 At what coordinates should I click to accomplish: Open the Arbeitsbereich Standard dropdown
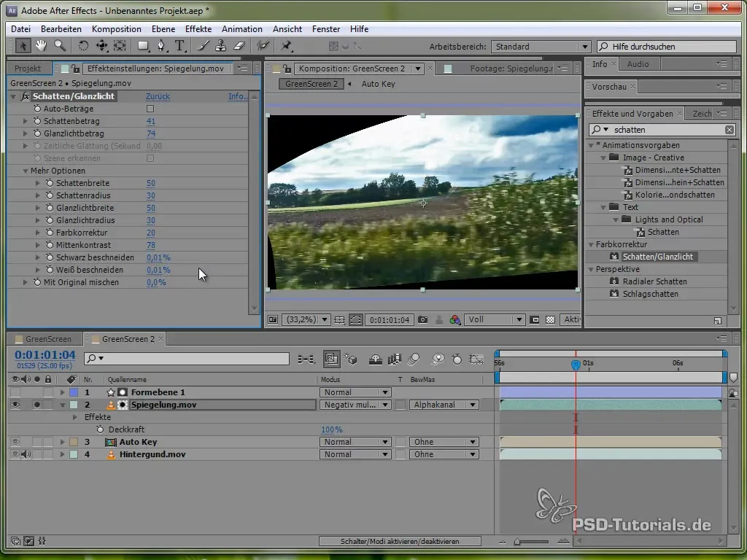point(541,47)
